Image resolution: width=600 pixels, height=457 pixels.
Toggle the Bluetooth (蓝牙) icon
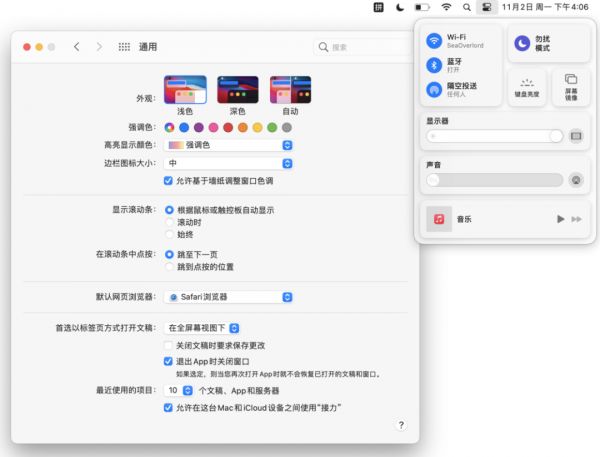pos(434,65)
